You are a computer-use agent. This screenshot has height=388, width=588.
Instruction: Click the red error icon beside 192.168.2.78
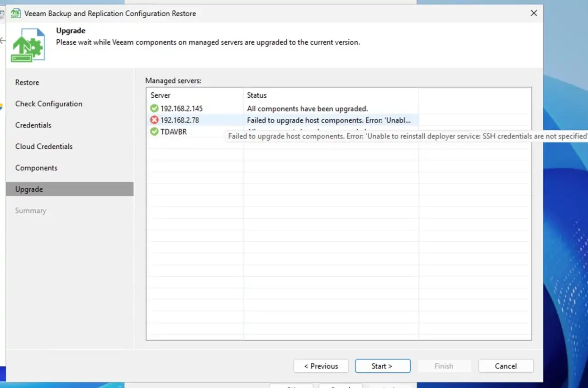tap(154, 120)
